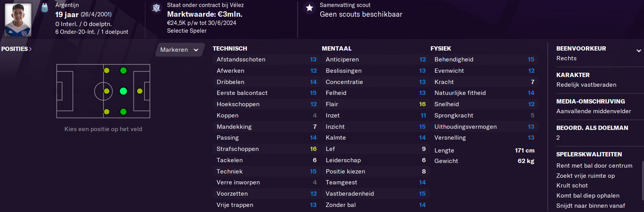Open the Mentaal attributes header
644x212 pixels.
pos(337,49)
